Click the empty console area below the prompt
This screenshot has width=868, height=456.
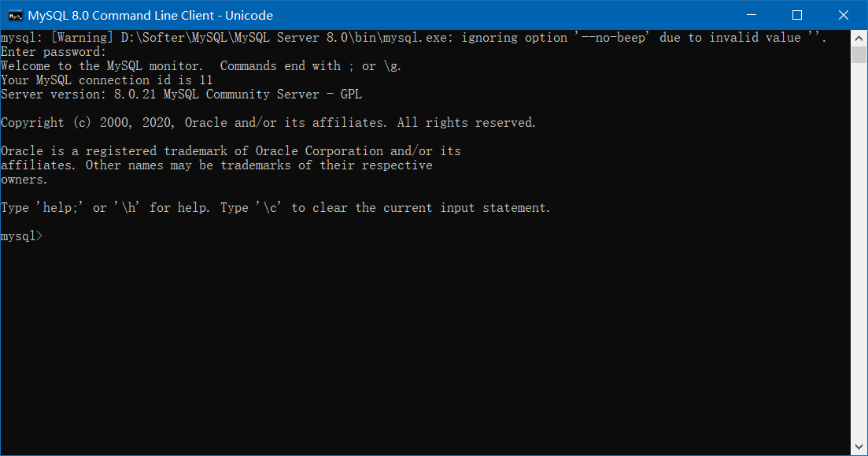point(393,339)
